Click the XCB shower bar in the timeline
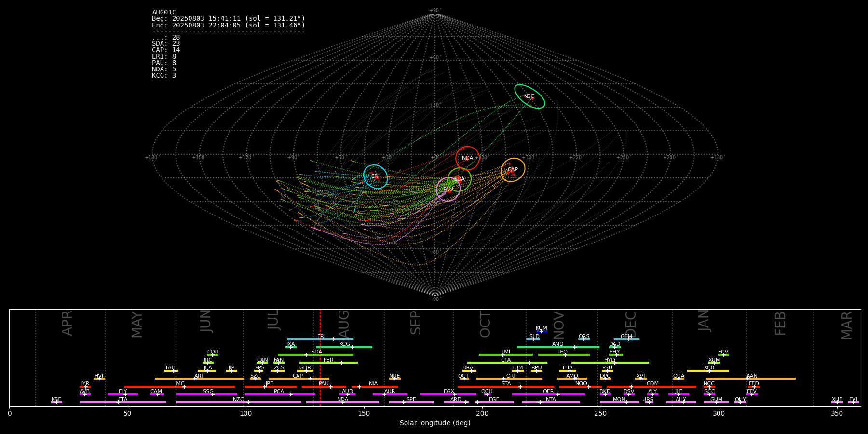The height and width of the screenshot is (434, 868). pos(708,371)
